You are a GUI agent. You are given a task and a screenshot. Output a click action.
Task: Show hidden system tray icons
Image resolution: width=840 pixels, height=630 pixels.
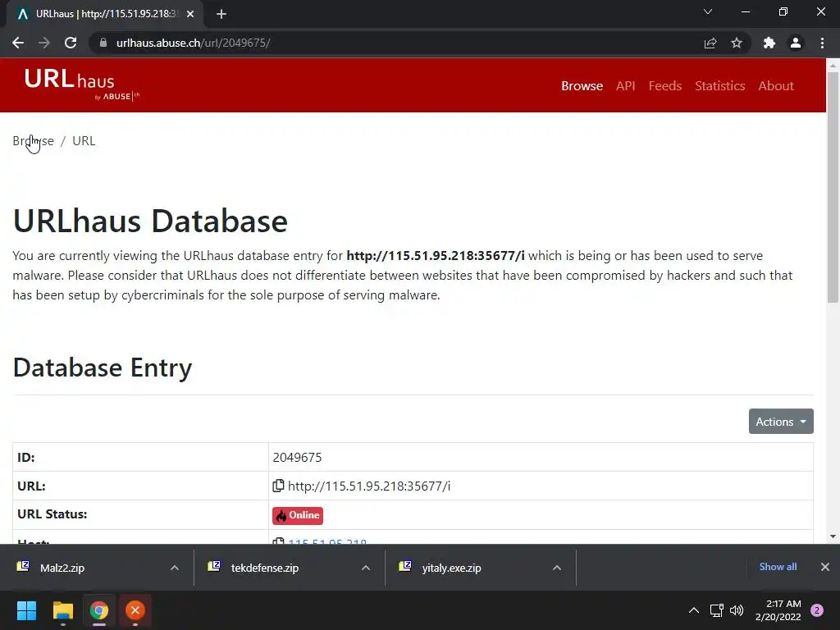pos(694,610)
